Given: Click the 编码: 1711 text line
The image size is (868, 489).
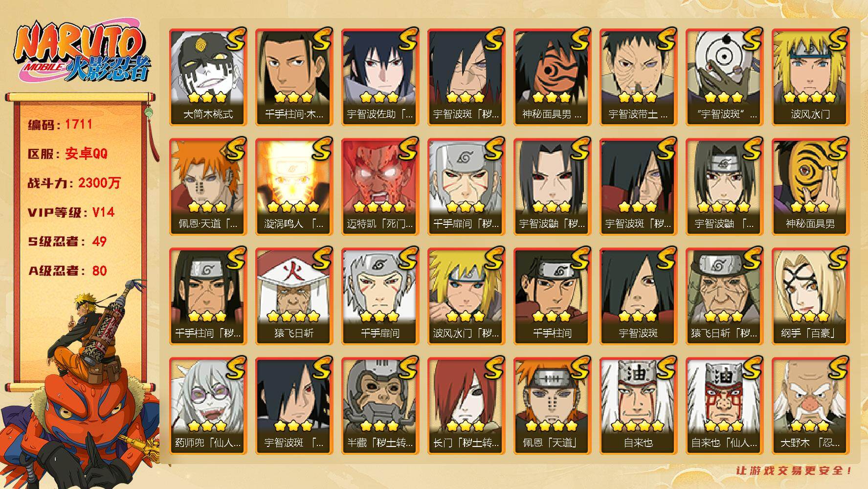Looking at the screenshot, I should tap(60, 124).
